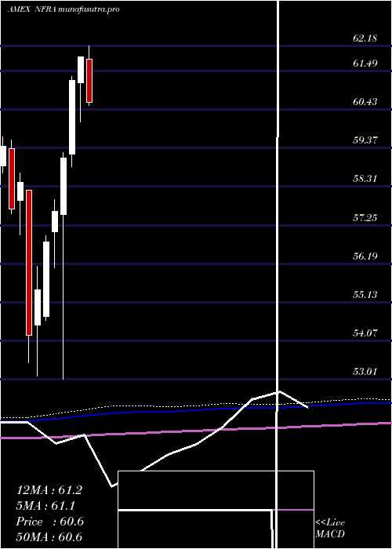Click the 50MA : 60.6 reading
Screen dimensions: 392x549
tap(49, 536)
